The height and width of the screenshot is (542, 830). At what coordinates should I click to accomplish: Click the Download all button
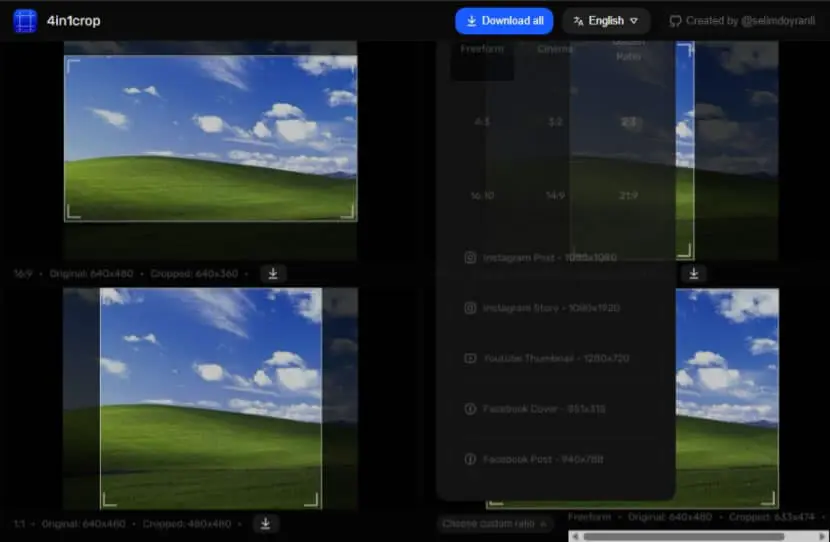504,21
